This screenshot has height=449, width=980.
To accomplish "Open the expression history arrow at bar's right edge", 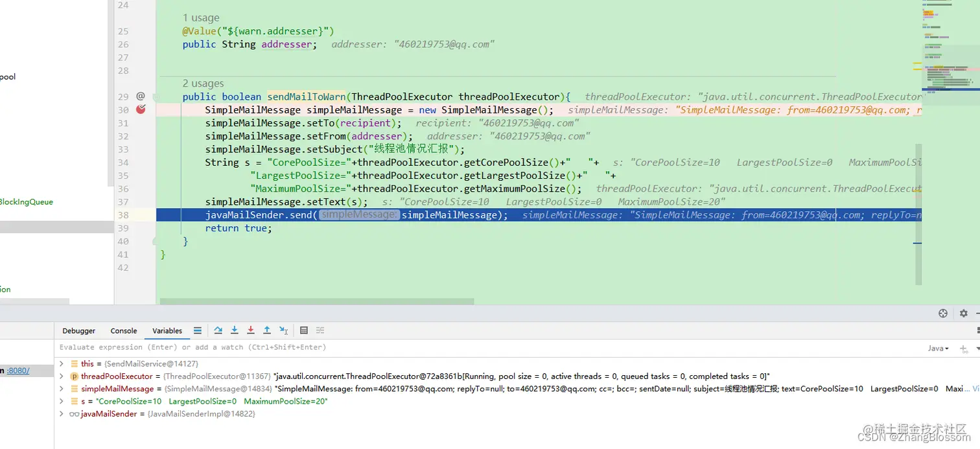I will (x=977, y=349).
